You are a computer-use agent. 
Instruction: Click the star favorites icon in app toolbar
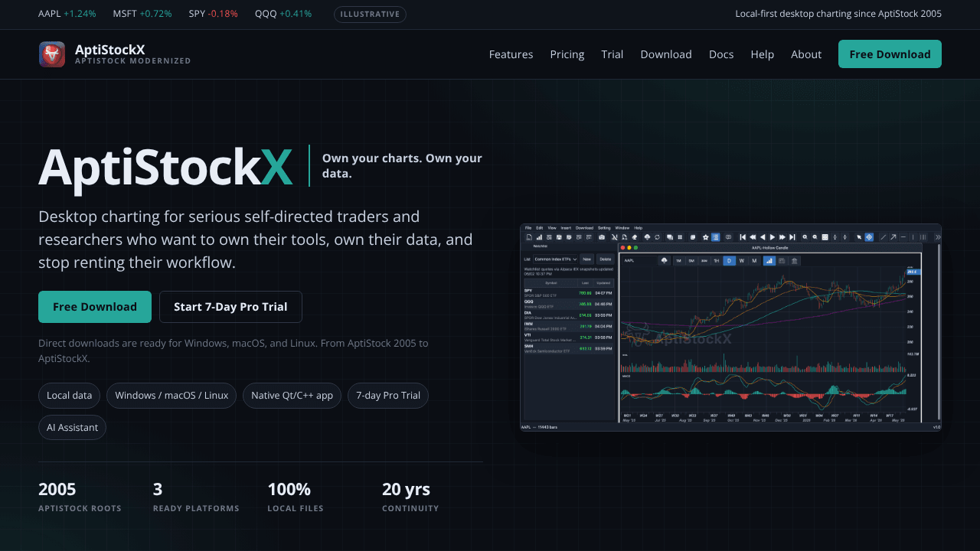(705, 237)
